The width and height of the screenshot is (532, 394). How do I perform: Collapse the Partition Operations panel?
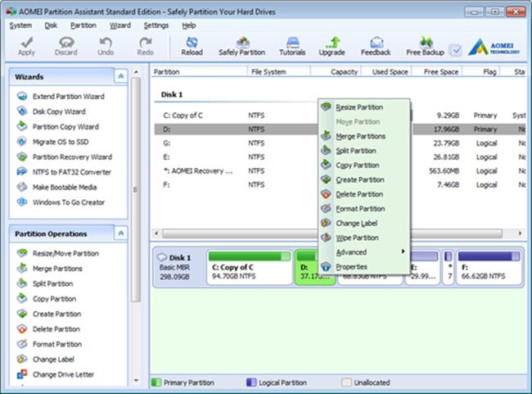click(x=121, y=234)
